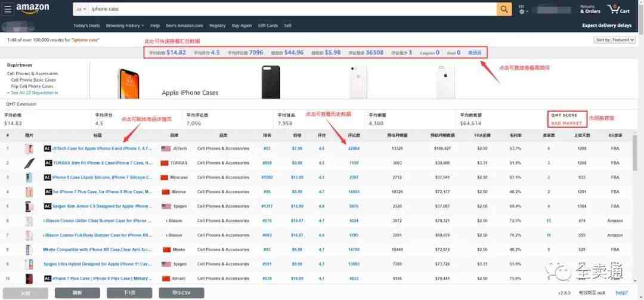The width and height of the screenshot is (644, 300).
Task: Click the Apple iPhone Cases banner heading
Action: click(190, 93)
